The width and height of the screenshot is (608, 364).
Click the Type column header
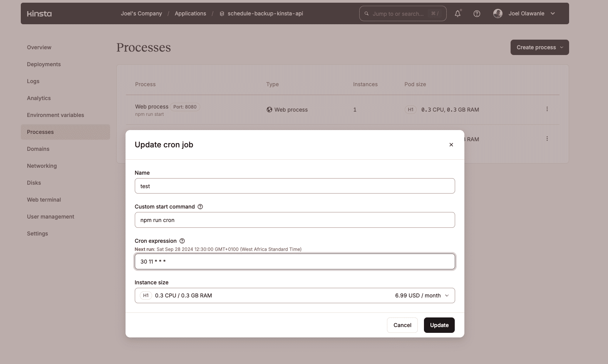point(272,84)
